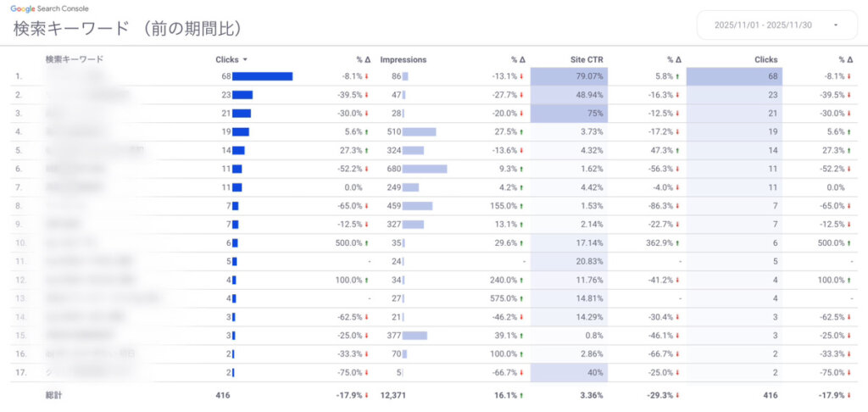Click the sort arrow next to Clicks header
868x412 pixels.
[245, 60]
